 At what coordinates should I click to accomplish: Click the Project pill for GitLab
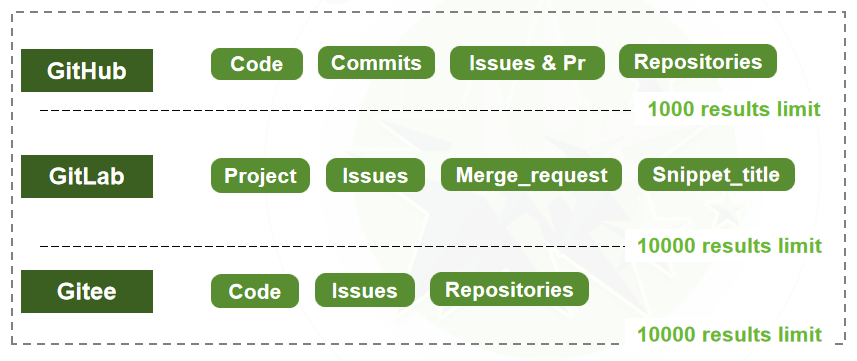260,176
